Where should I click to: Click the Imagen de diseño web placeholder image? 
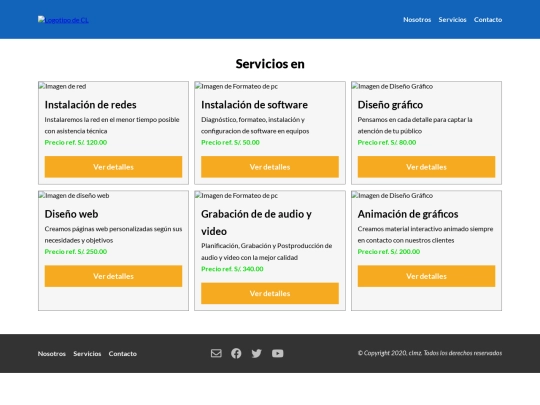pyautogui.click(x=74, y=196)
